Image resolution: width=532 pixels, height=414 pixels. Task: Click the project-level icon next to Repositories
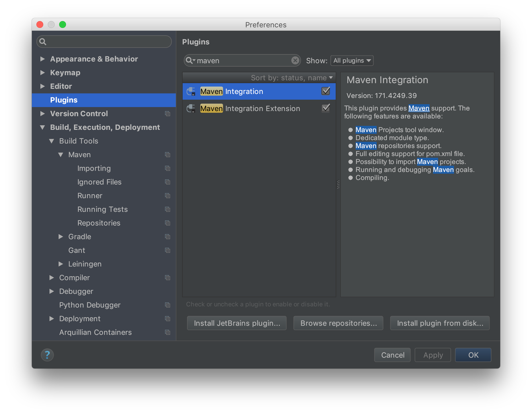[x=168, y=223]
